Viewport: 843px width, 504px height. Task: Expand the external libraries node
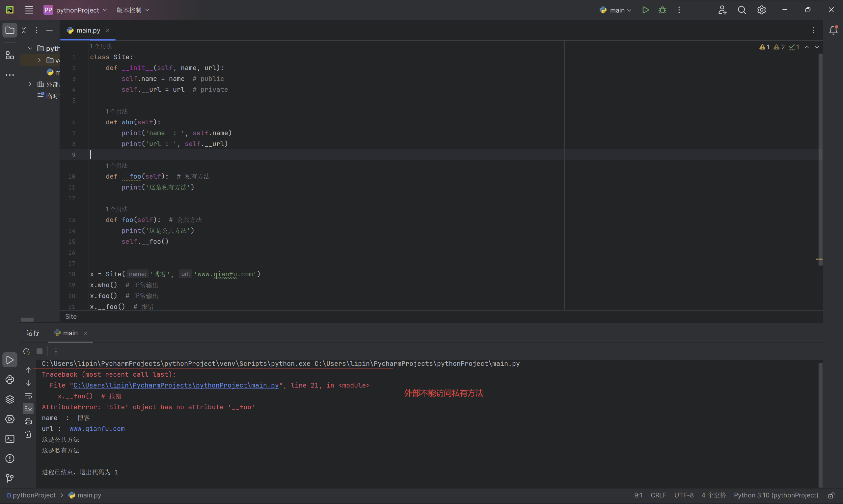tap(30, 84)
